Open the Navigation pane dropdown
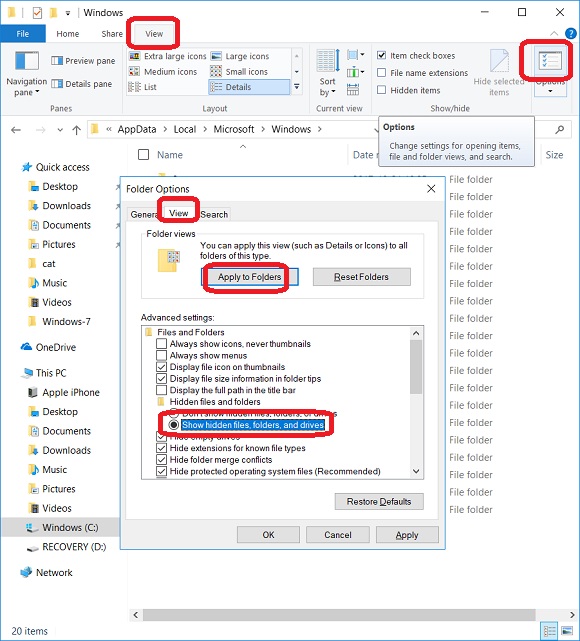This screenshot has width=580, height=641. click(x=27, y=74)
